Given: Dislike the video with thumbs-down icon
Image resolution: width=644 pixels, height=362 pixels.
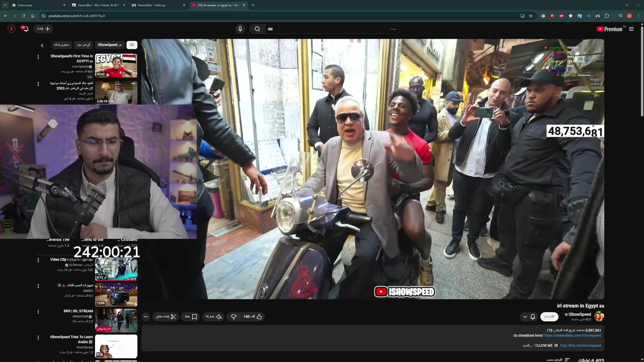Looking at the screenshot, I should click(x=233, y=317).
